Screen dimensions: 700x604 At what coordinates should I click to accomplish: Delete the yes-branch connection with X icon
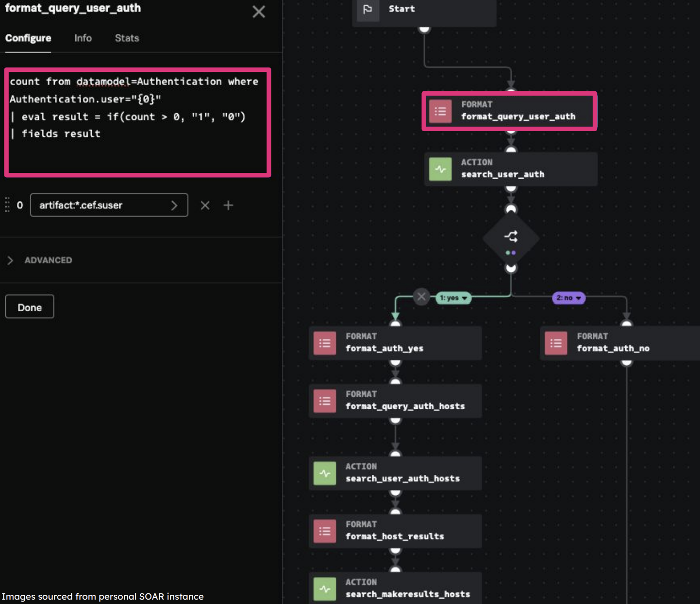tap(421, 297)
